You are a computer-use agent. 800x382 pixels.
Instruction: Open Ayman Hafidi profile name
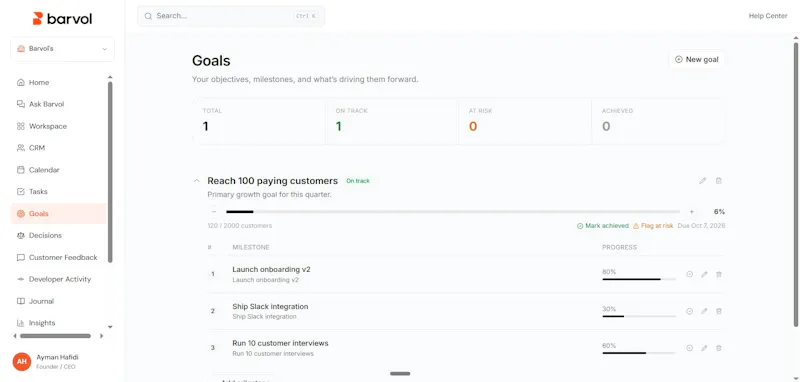58,358
